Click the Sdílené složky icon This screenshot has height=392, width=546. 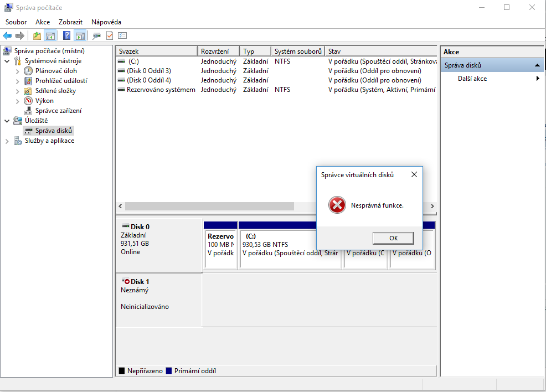tap(28, 91)
